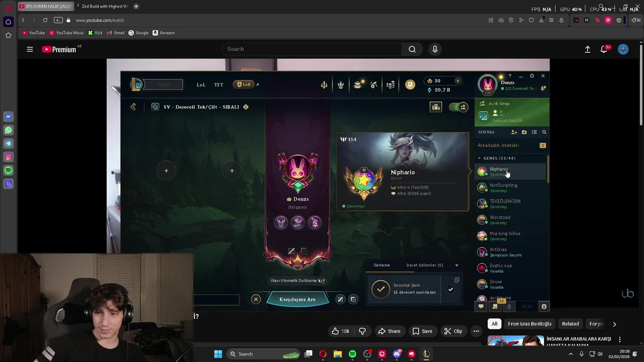
Task: Click the YouTube search input field
Action: [312, 49]
